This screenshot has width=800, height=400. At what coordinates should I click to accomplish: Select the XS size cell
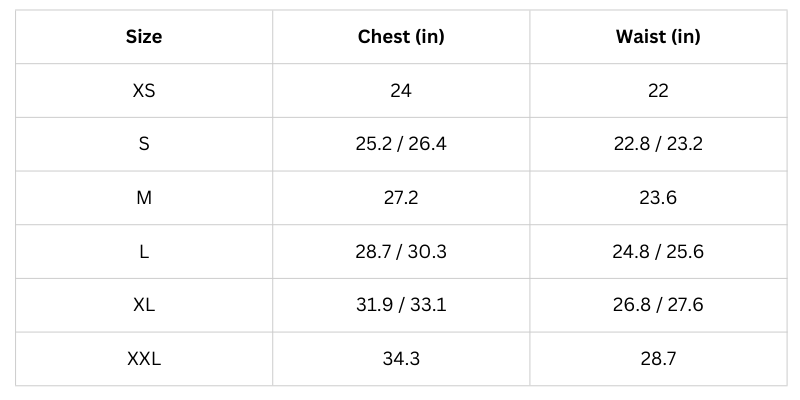coord(144,90)
